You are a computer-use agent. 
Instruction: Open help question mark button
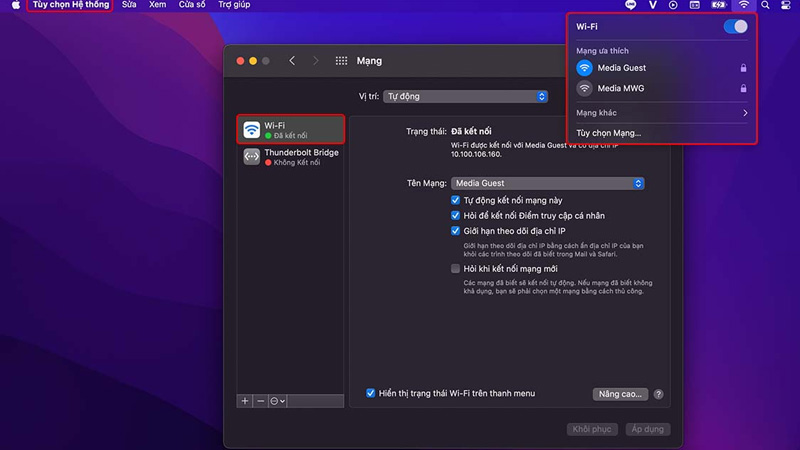pyautogui.click(x=659, y=394)
